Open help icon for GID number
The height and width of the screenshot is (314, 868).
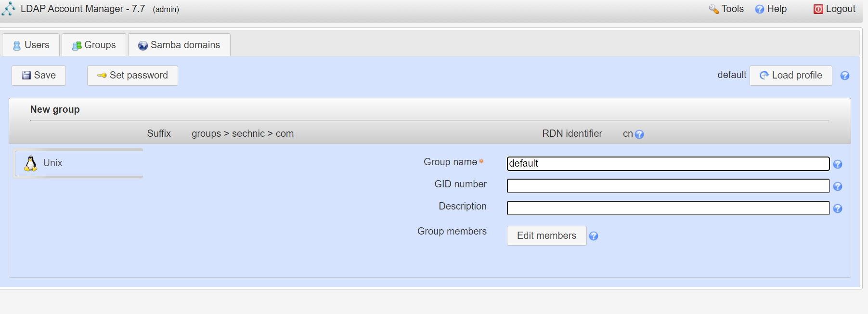pos(838,186)
